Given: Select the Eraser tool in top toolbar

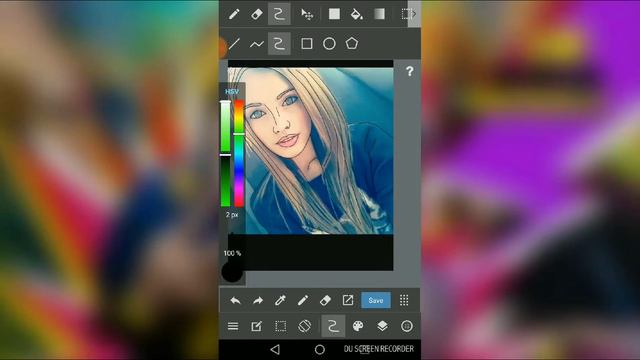Looking at the screenshot, I should point(256,14).
